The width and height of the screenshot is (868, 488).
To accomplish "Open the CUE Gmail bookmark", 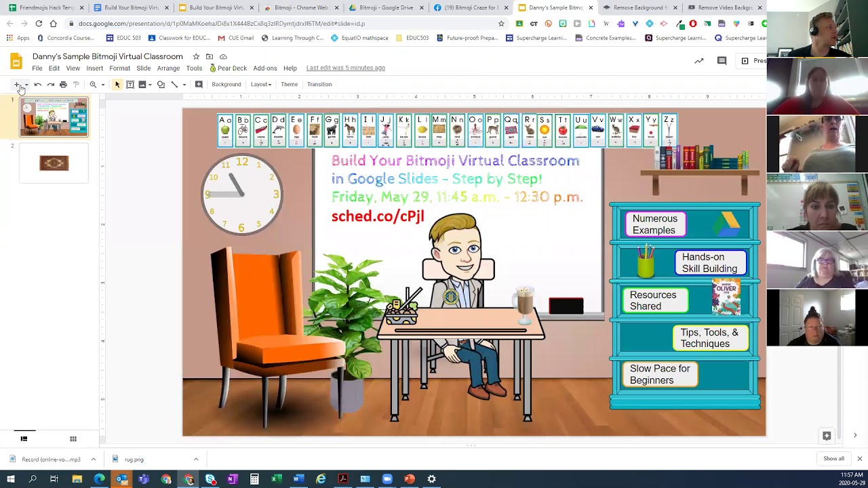I will (236, 38).
